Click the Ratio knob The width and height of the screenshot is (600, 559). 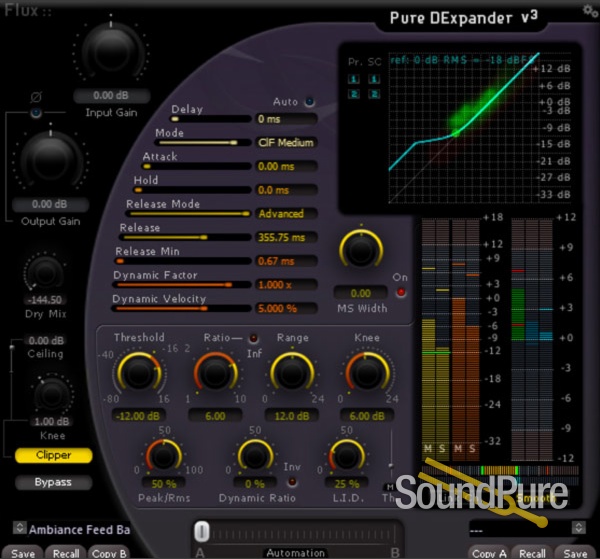tap(215, 374)
